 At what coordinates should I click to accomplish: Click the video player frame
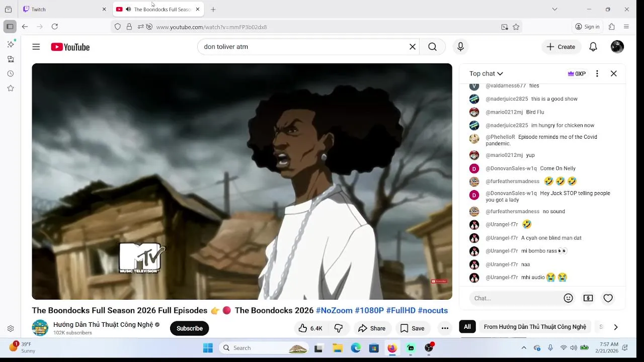[242, 182]
